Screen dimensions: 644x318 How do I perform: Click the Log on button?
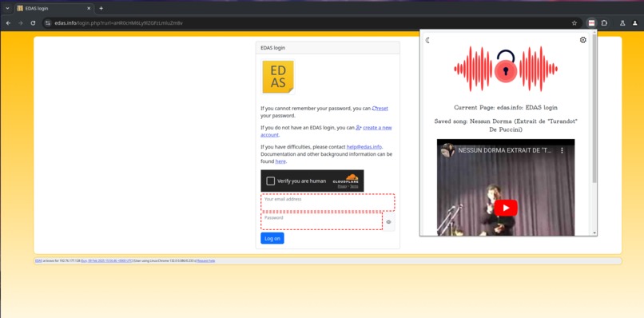pos(272,238)
